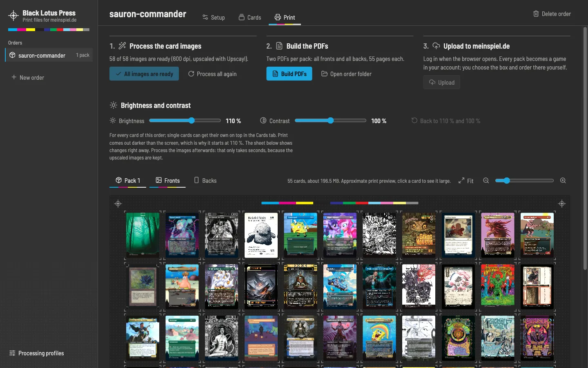Open the Setup tab
The height and width of the screenshot is (368, 588).
point(214,17)
